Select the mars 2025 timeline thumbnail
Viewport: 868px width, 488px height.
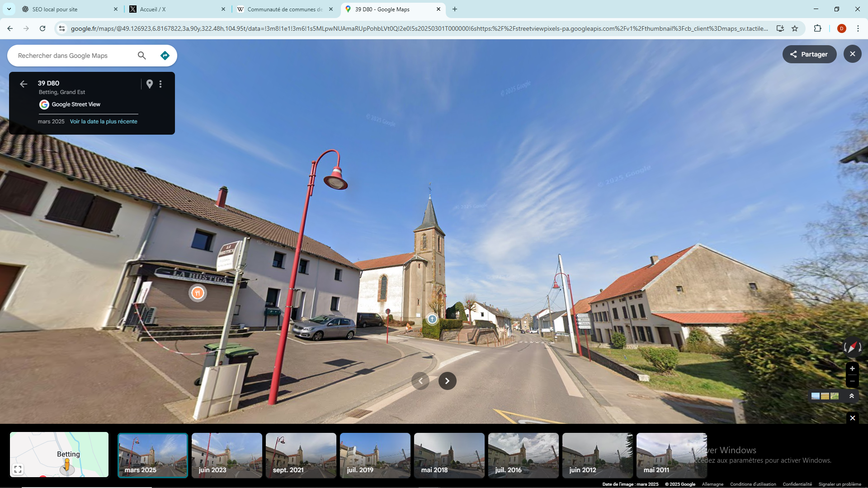[x=153, y=455]
